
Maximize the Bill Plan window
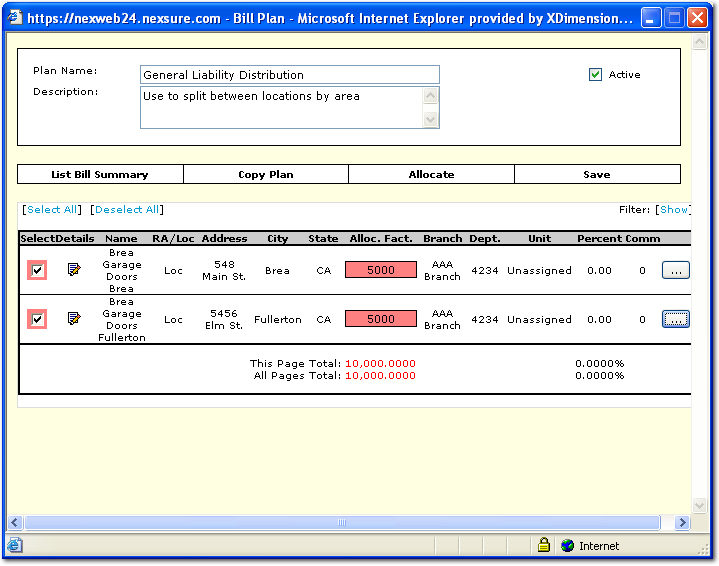point(674,18)
